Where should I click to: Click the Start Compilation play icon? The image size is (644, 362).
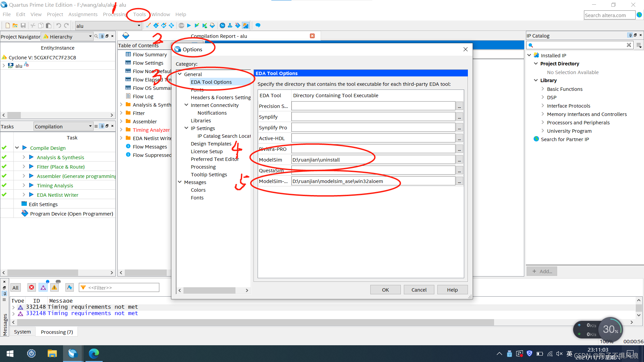189,25
